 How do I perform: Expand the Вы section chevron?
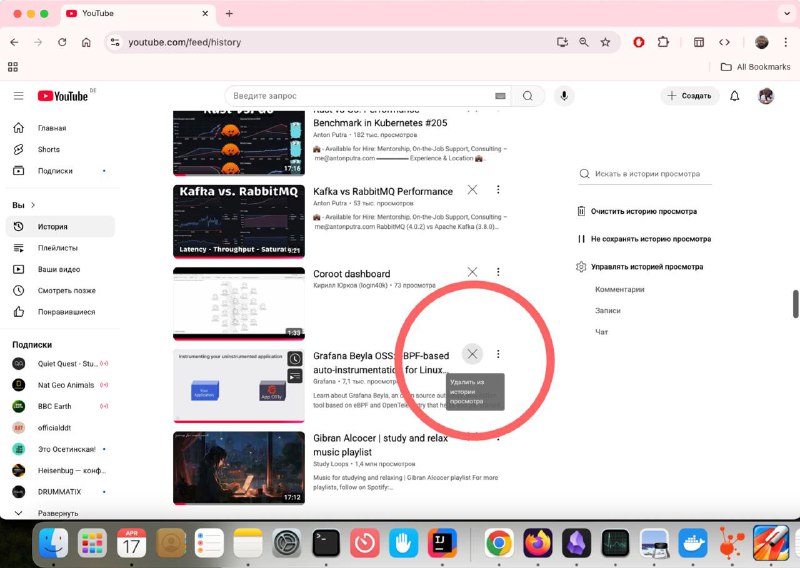pos(33,205)
